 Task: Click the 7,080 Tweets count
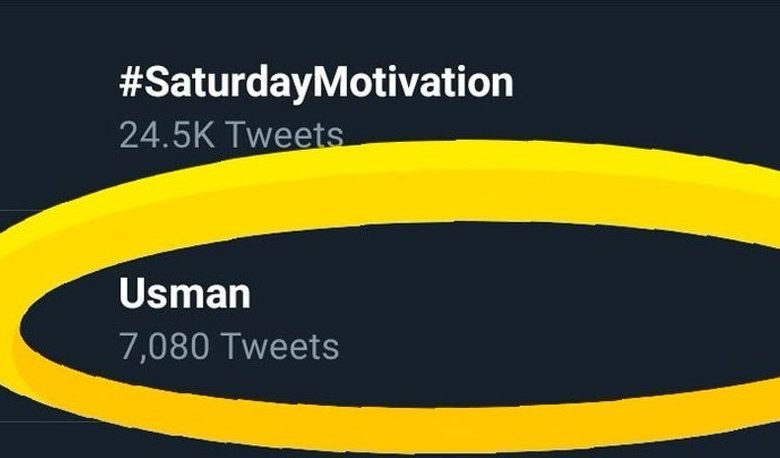click(228, 347)
